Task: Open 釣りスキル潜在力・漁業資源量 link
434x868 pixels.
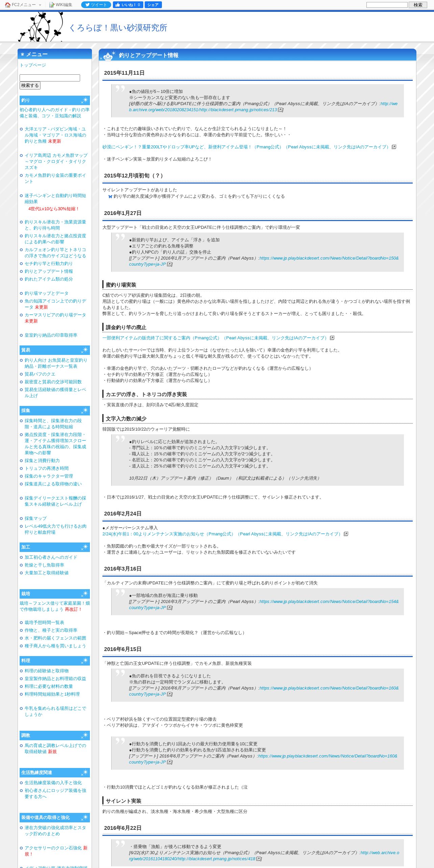Action: click(x=55, y=225)
